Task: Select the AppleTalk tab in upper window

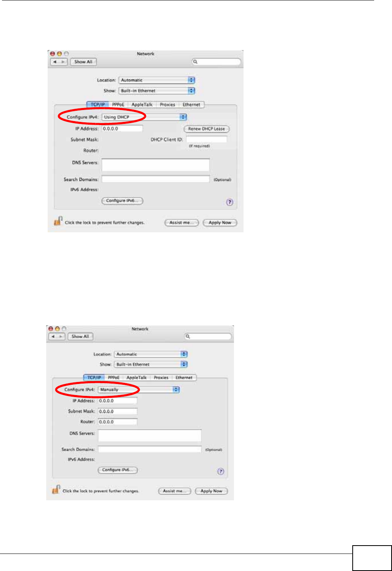Action: pos(142,105)
